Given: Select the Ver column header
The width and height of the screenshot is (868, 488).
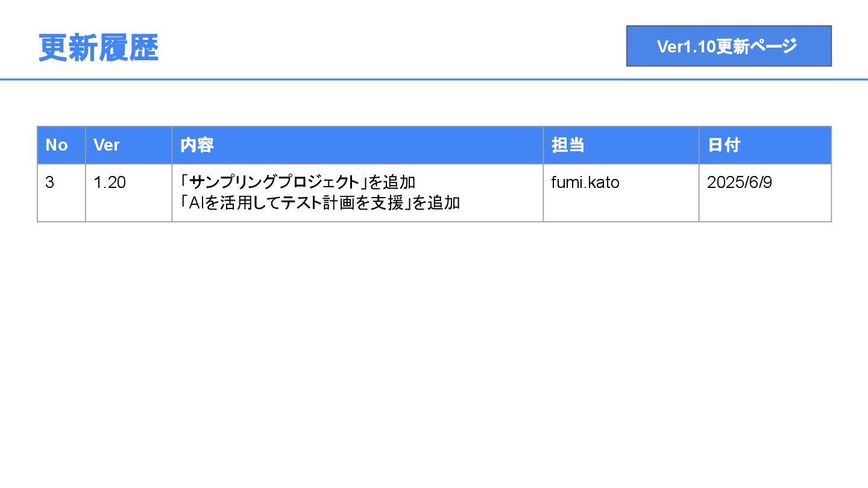Looking at the screenshot, I should click(107, 145).
